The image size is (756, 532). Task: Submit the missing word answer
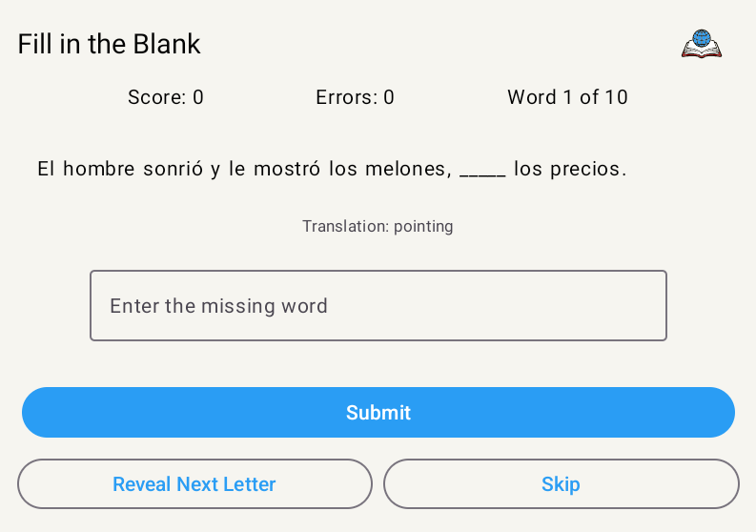(378, 413)
